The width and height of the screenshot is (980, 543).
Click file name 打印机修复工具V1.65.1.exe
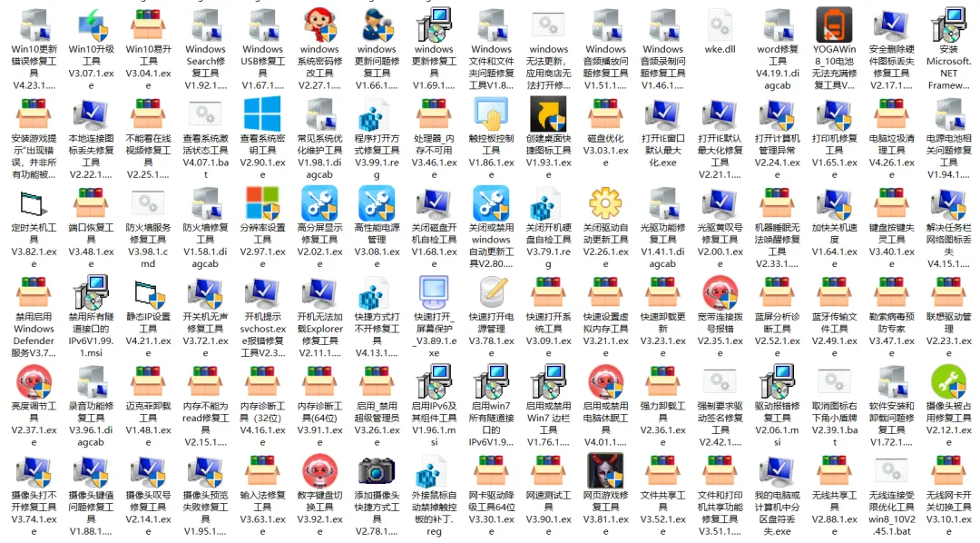tap(835, 156)
